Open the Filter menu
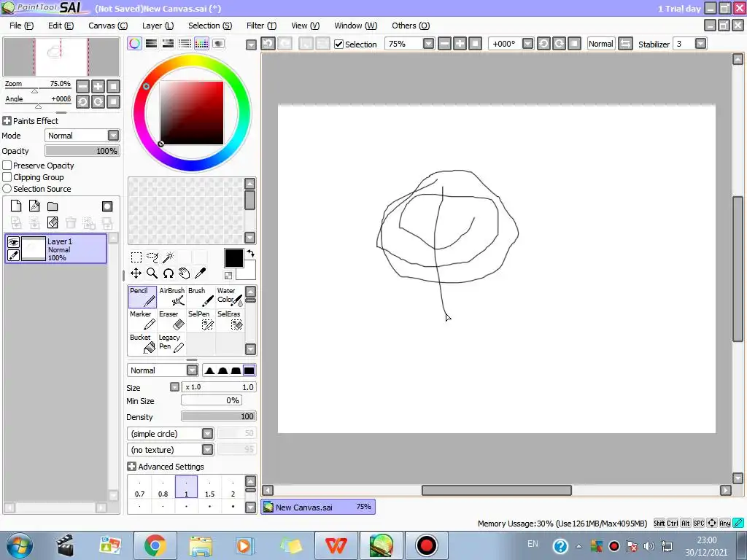 coord(261,26)
